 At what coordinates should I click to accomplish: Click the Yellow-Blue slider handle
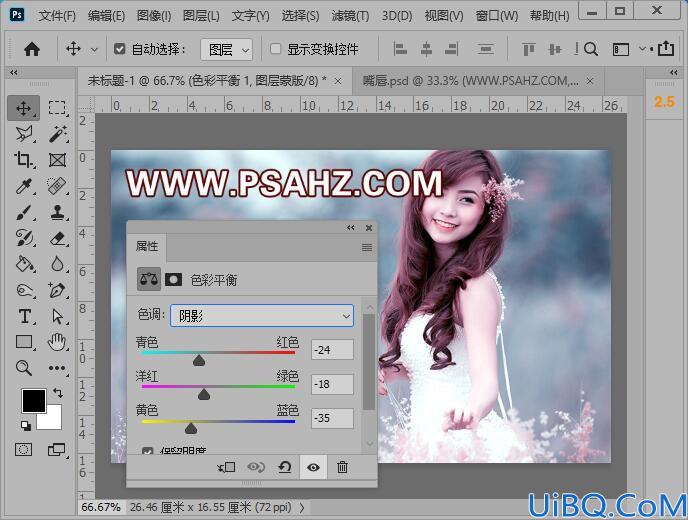coord(191,428)
